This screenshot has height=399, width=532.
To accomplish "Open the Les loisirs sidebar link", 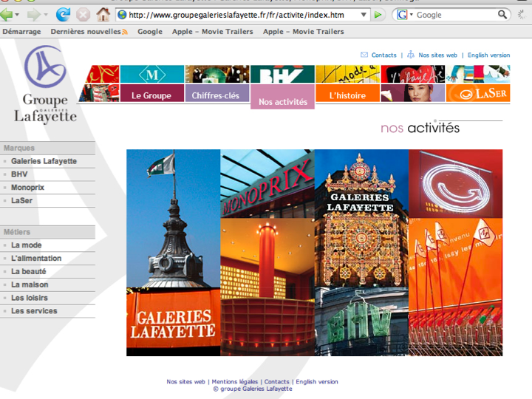I will [29, 298].
